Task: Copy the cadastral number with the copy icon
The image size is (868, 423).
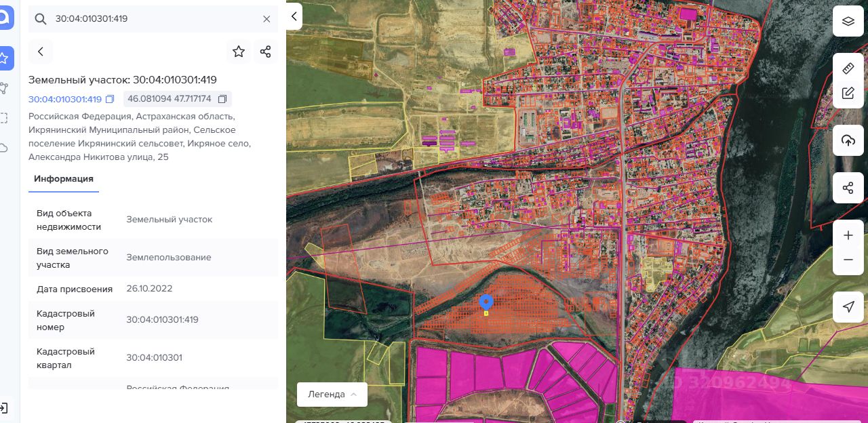Action: click(111, 99)
